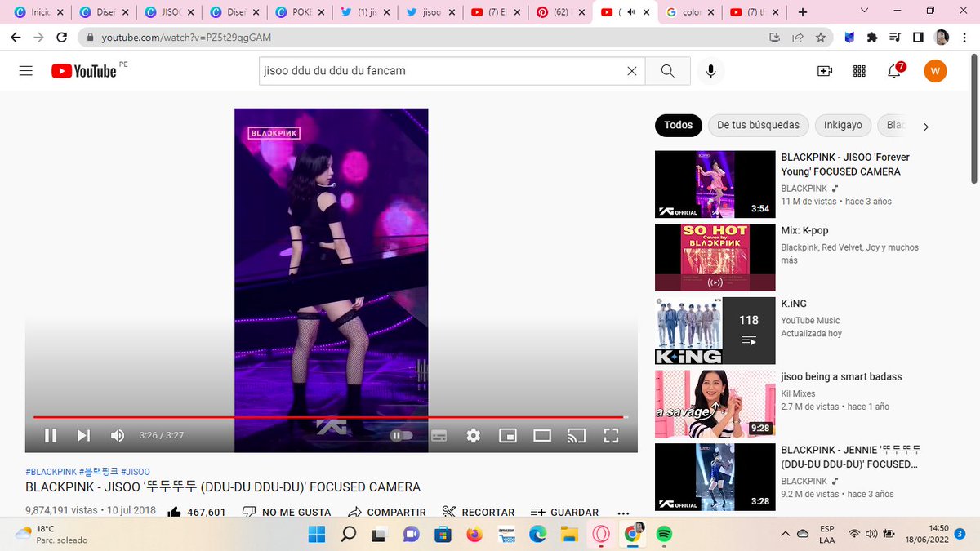This screenshot has height=551, width=980.
Task: Open the Windows Start menu
Action: point(316,534)
